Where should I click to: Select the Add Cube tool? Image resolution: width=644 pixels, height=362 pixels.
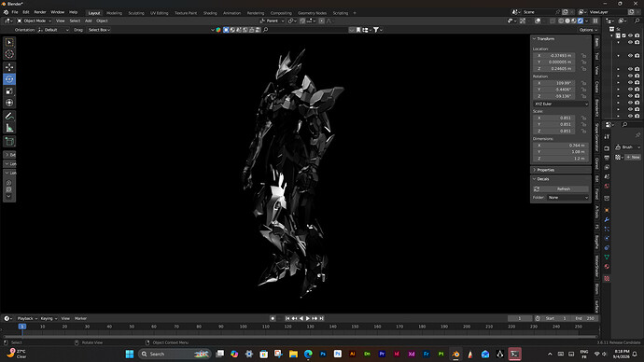pos(9,142)
